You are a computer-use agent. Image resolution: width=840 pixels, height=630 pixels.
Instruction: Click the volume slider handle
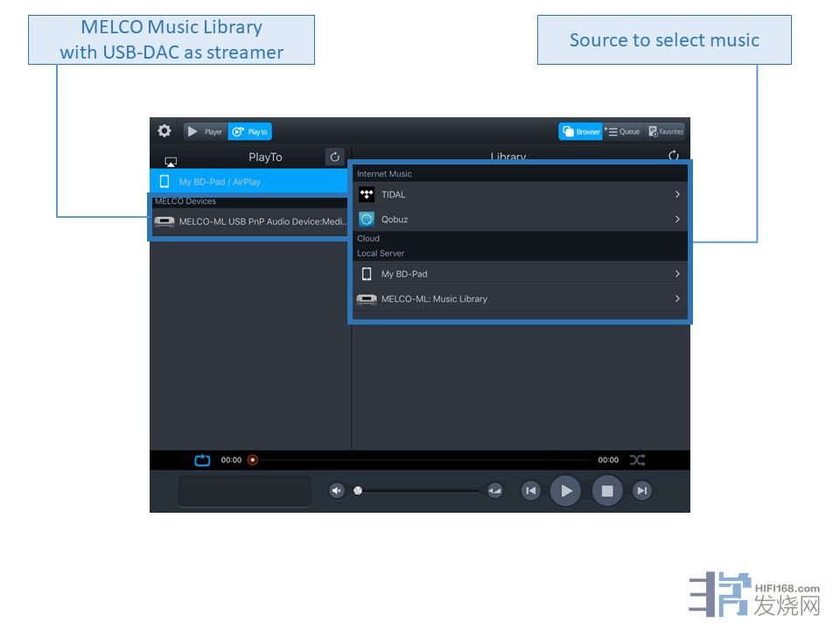358,491
